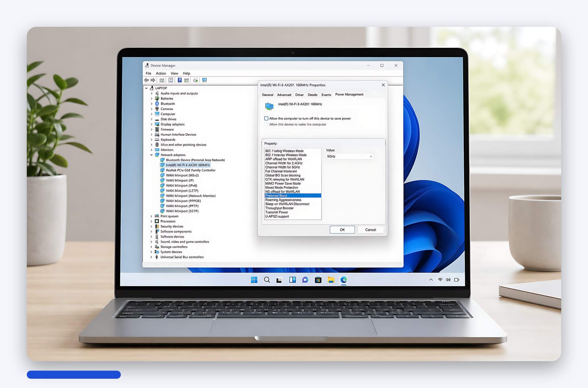Open Task View from the taskbar
The image size is (588, 388).
[279, 280]
